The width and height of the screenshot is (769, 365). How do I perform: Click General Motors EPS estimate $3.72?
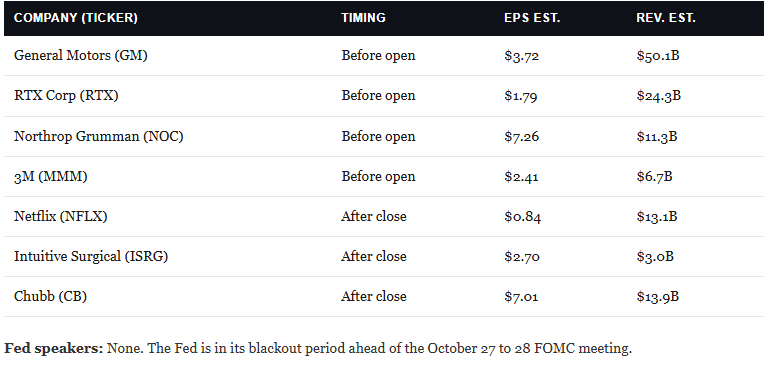[x=522, y=55]
